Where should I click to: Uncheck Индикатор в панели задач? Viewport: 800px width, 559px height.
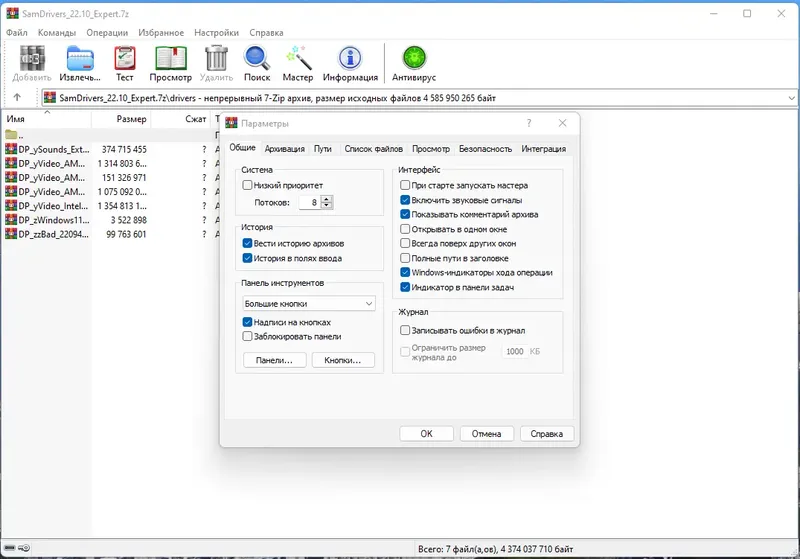tap(405, 287)
